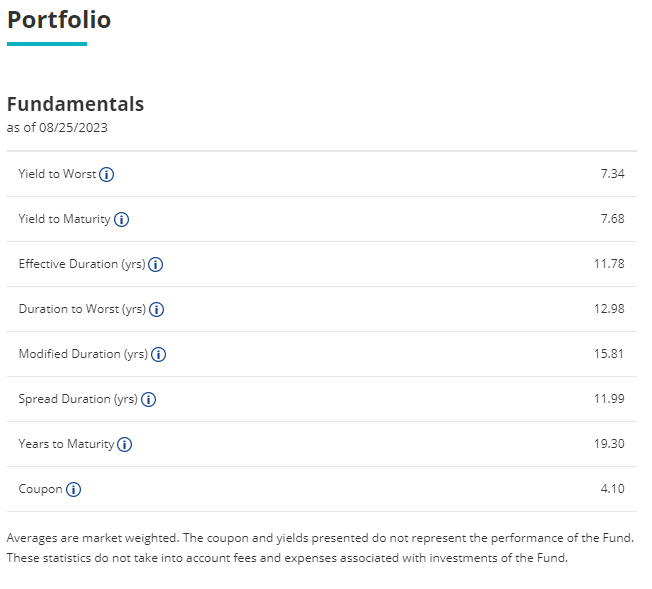The width and height of the screenshot is (652, 589).
Task: Click the as of 08/25/2023 date
Action: pos(57,127)
